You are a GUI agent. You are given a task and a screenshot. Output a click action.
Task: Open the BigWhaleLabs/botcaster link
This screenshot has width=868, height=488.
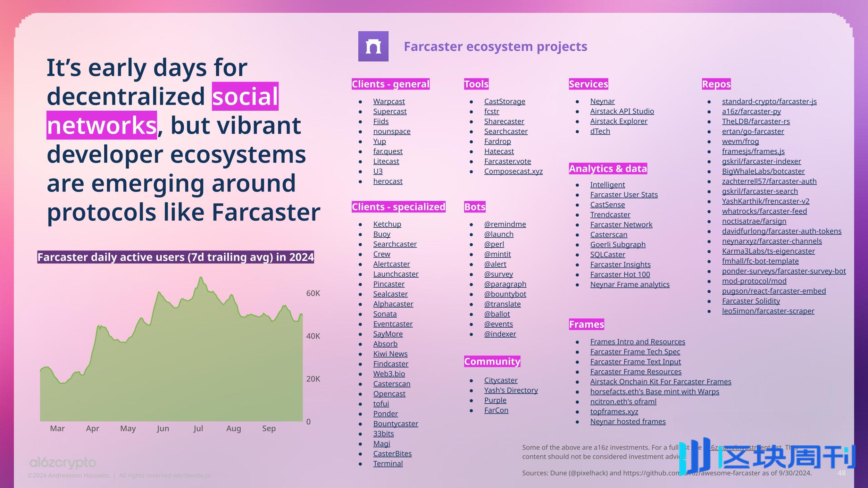point(763,171)
